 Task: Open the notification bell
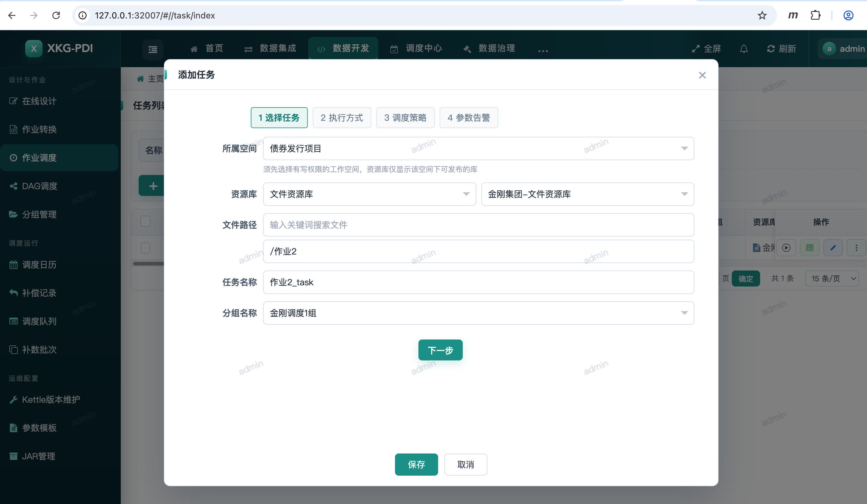(x=744, y=49)
